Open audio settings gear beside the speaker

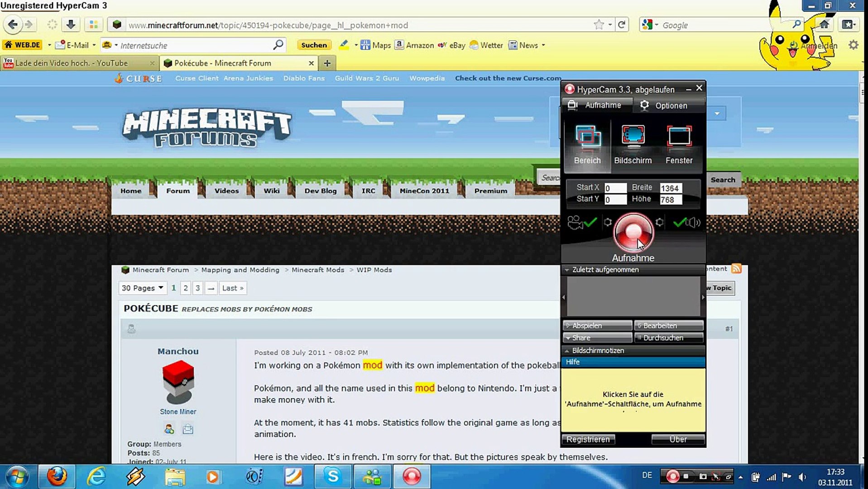pos(659,222)
